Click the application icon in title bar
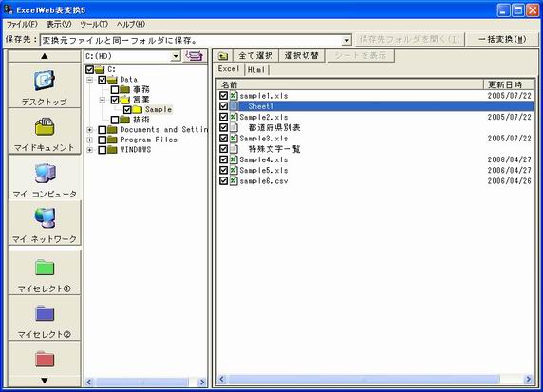The height and width of the screenshot is (392, 543). tap(9, 9)
